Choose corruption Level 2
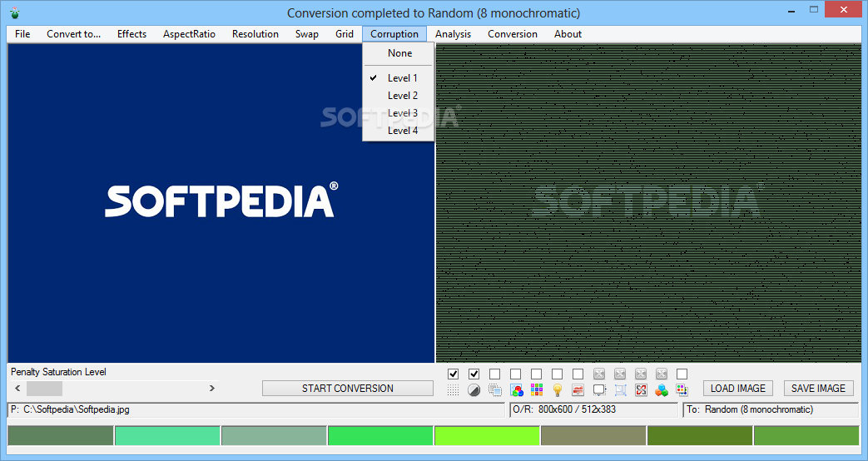868x461 pixels. coord(398,96)
